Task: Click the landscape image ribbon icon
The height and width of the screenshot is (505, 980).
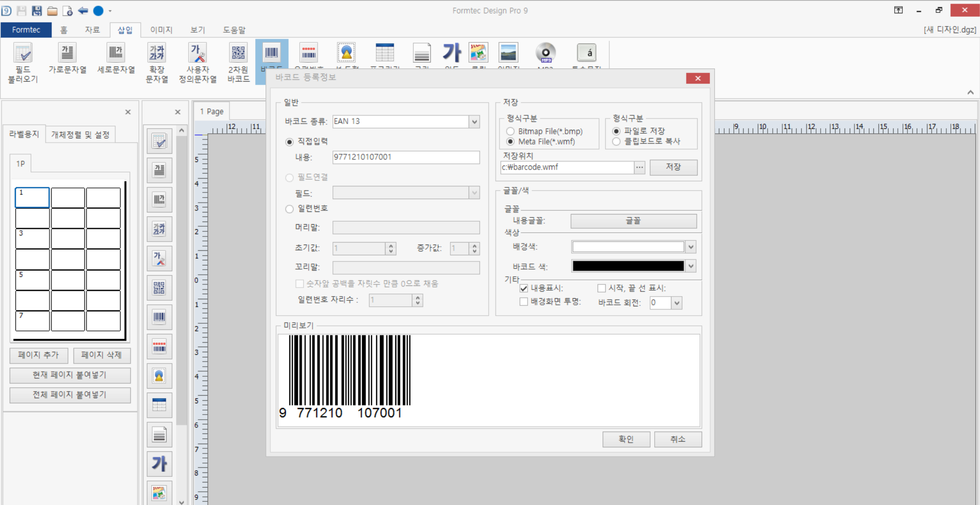Action: tap(509, 53)
